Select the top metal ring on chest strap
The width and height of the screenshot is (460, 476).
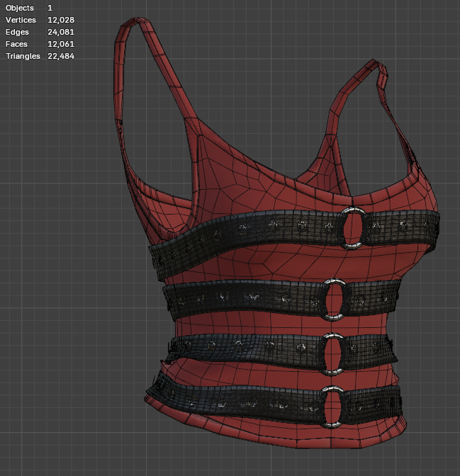tap(353, 228)
